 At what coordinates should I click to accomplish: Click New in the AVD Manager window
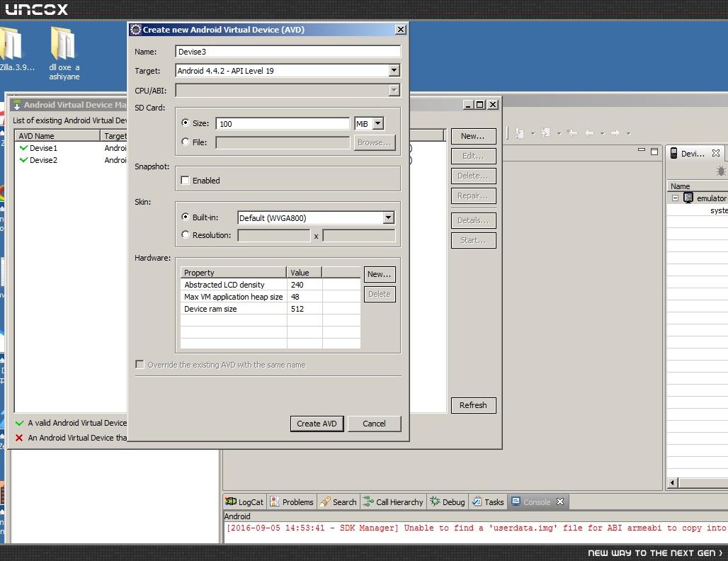pos(473,136)
